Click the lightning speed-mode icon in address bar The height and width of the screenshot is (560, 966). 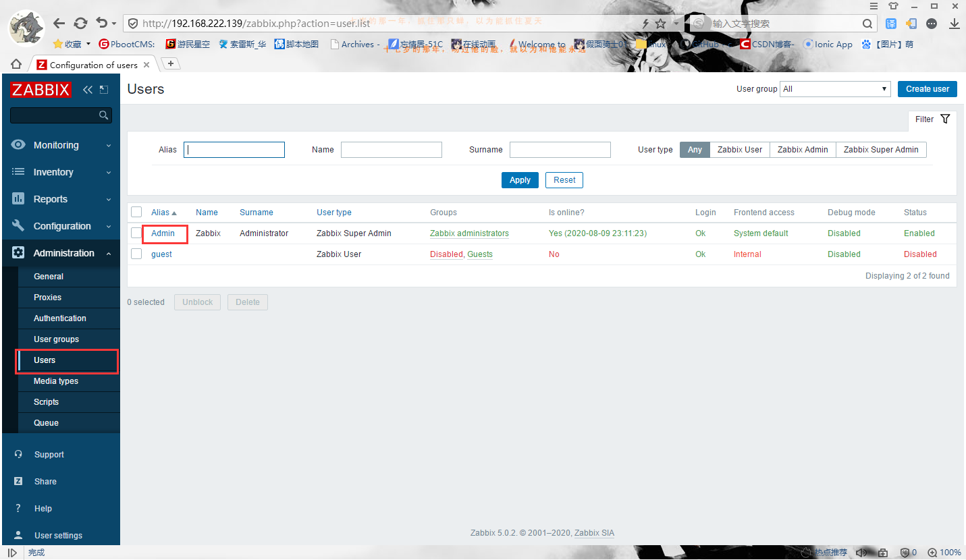pos(645,24)
